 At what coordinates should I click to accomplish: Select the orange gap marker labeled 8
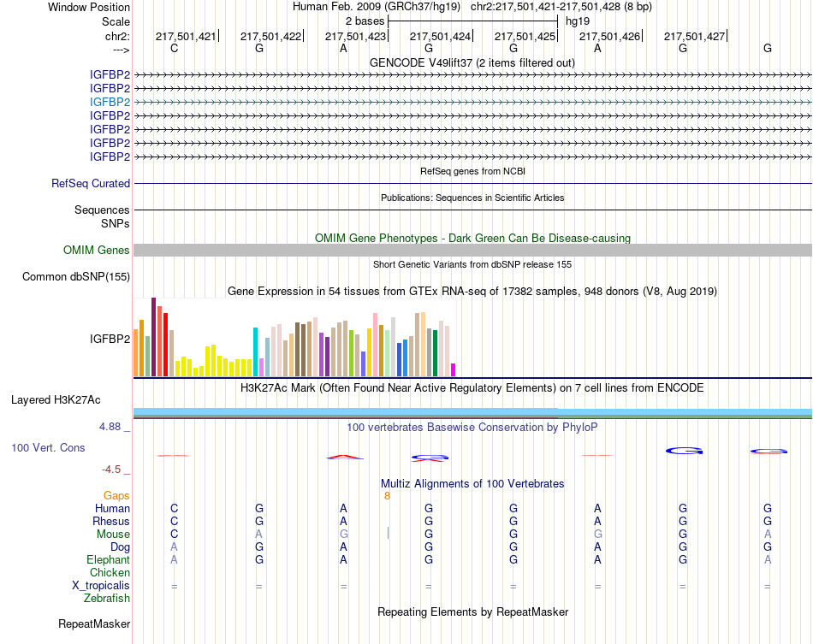coord(387,496)
